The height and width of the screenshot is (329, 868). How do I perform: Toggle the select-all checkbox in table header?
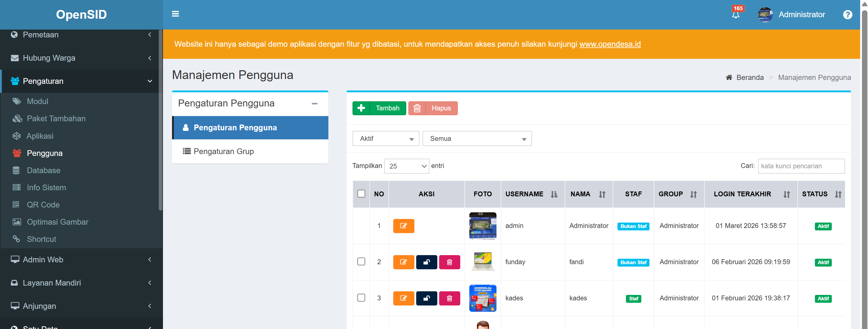pos(361,194)
